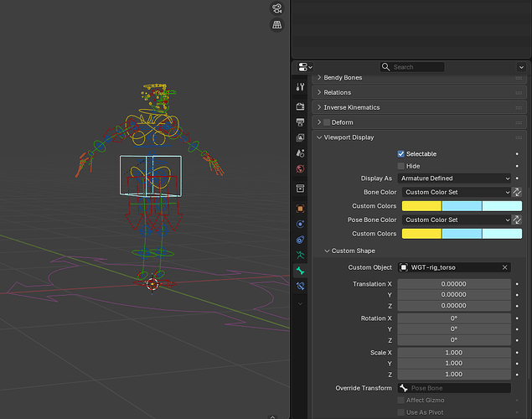Click the Translation Y value field
The height and width of the screenshot is (419, 532).
[454, 295]
